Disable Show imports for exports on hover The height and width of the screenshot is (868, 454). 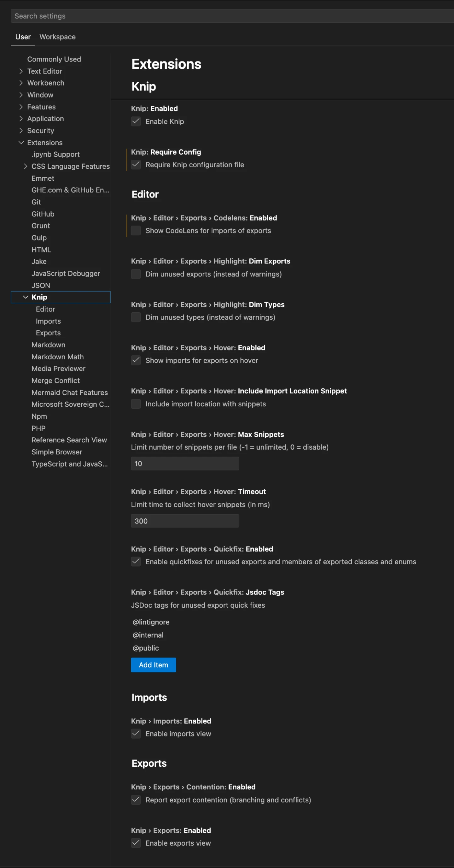(x=136, y=361)
